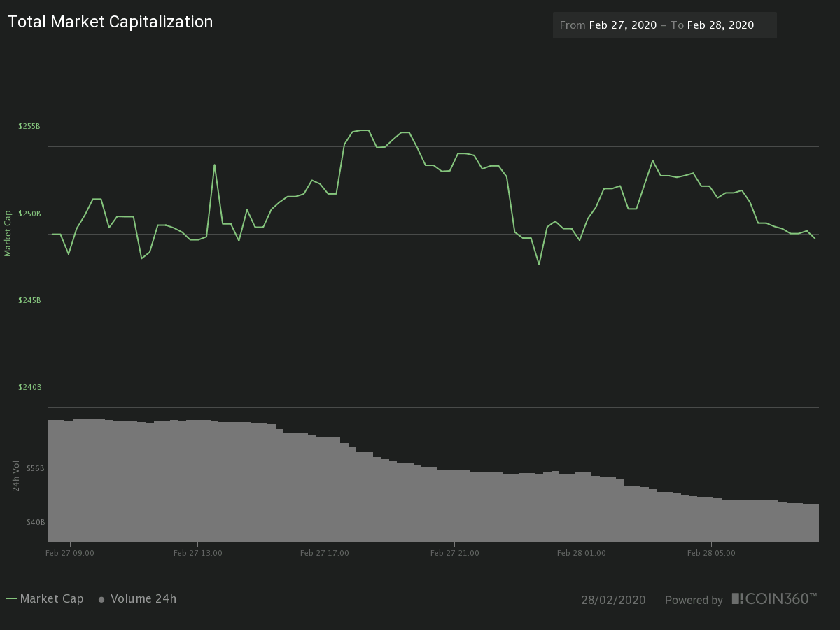This screenshot has width=840, height=630.
Task: Click the 28/02/2020 date text
Action: (x=614, y=600)
